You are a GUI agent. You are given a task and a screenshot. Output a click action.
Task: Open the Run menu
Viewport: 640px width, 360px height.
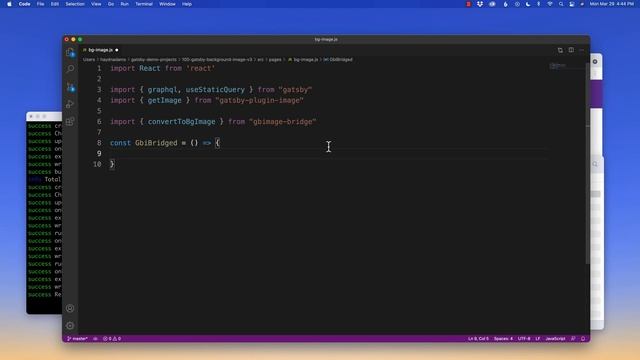124,4
